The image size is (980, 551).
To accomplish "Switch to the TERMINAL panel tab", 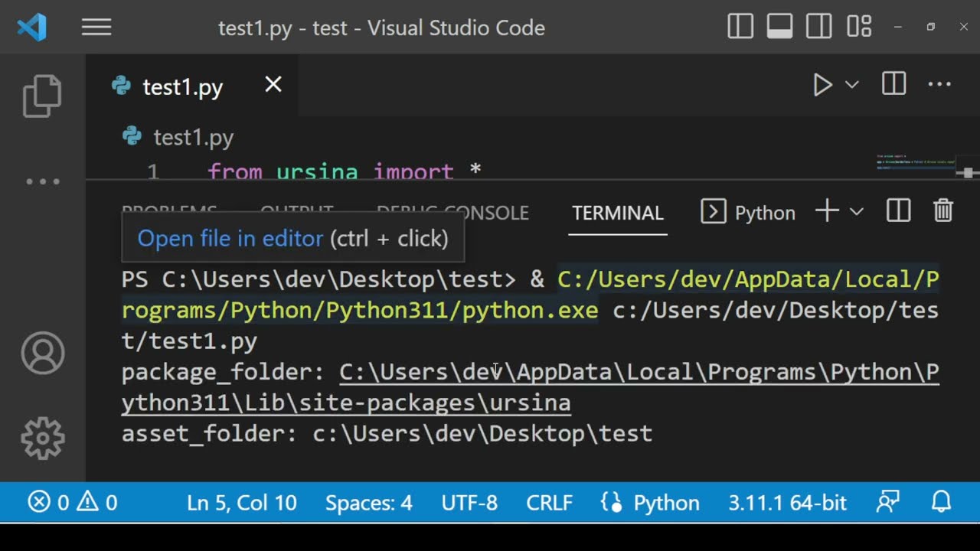I will (618, 213).
